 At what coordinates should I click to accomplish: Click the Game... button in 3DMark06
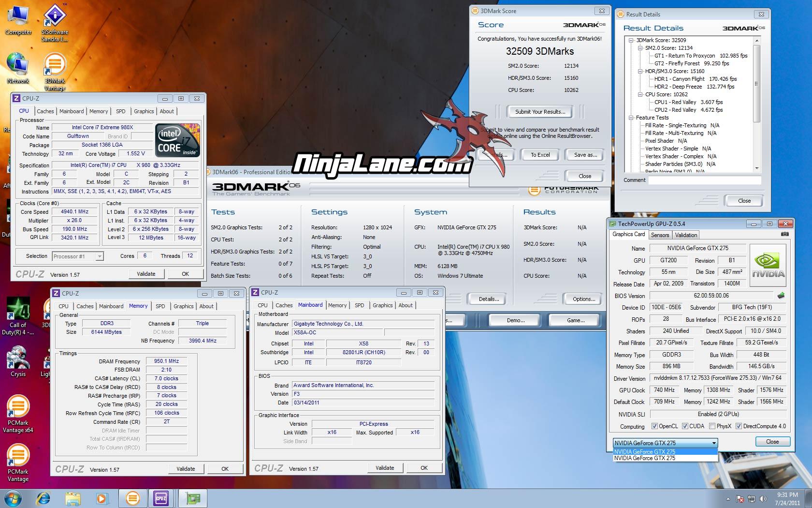click(x=575, y=320)
